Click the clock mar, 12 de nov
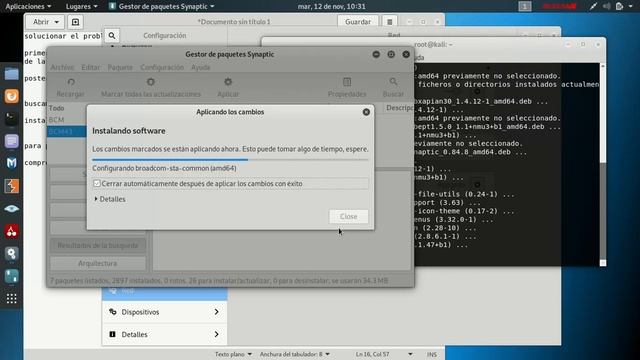The height and width of the screenshot is (360, 640). click(331, 6)
